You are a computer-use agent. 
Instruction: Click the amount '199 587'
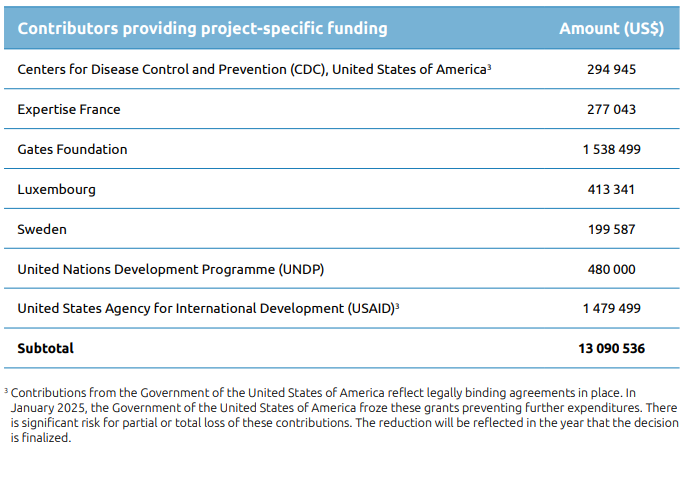pyautogui.click(x=611, y=229)
